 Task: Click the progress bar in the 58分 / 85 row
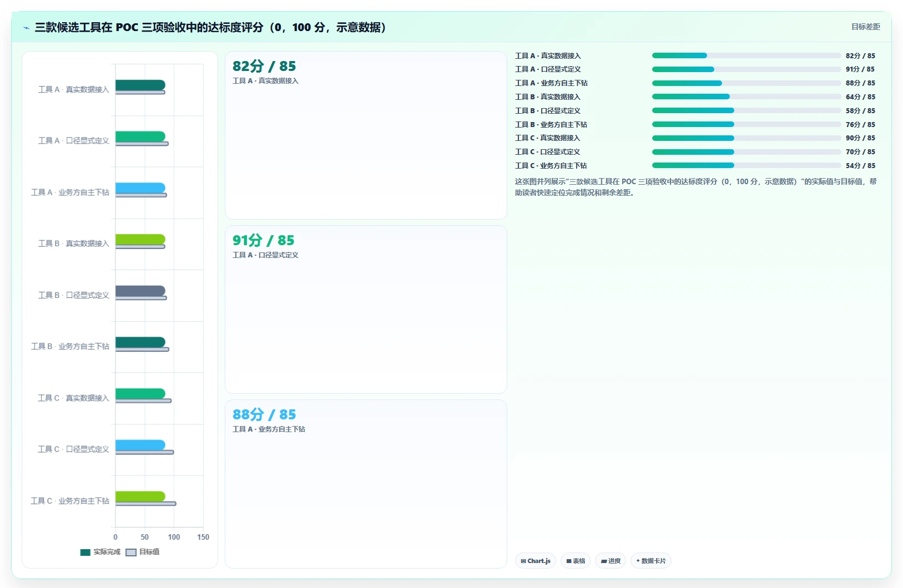tap(746, 110)
